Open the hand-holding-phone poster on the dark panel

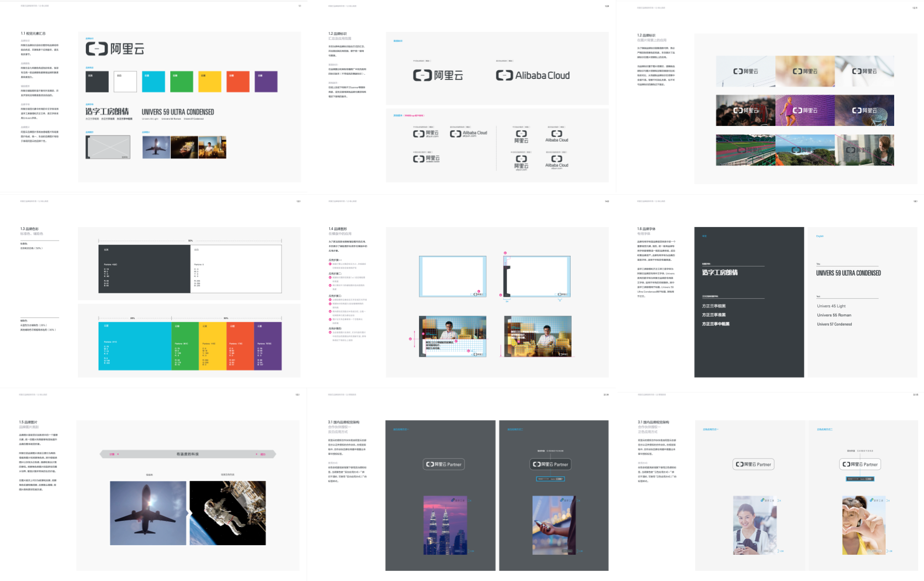tap(554, 525)
